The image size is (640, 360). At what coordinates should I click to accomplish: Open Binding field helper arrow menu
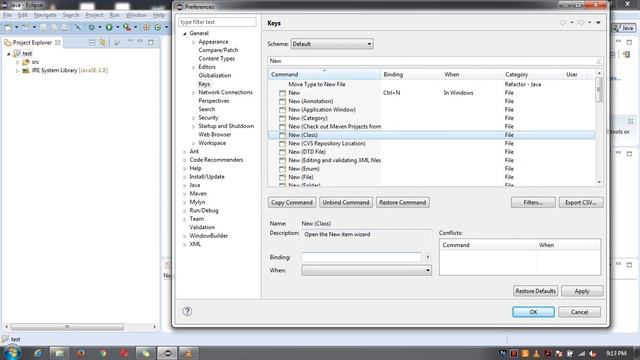tap(427, 257)
